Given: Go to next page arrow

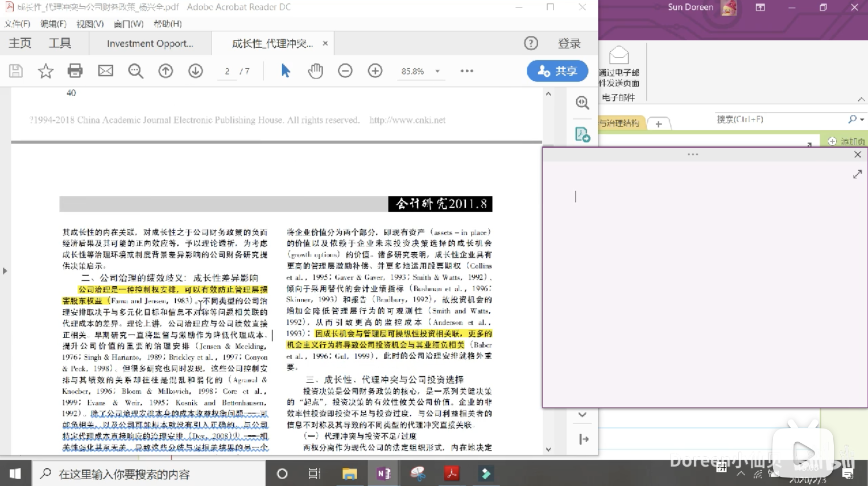Looking at the screenshot, I should (x=196, y=71).
